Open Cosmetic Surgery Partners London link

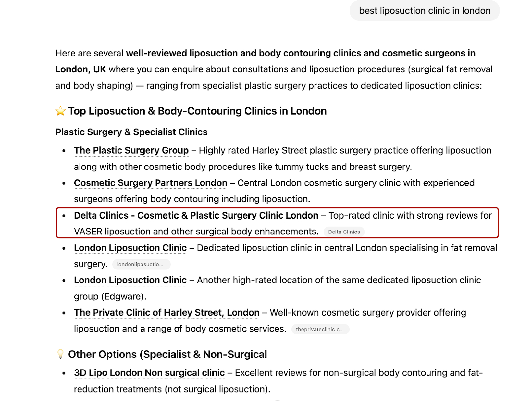151,183
